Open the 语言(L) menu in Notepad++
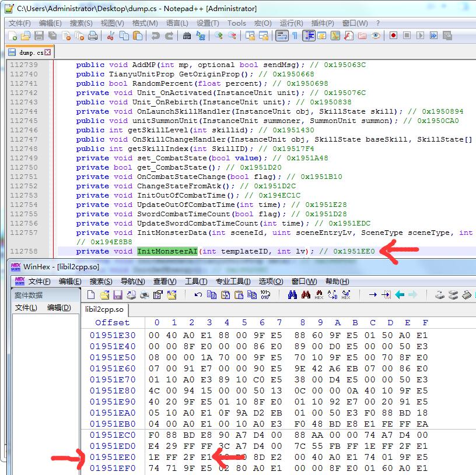This screenshot has width=476, height=475. tap(177, 23)
